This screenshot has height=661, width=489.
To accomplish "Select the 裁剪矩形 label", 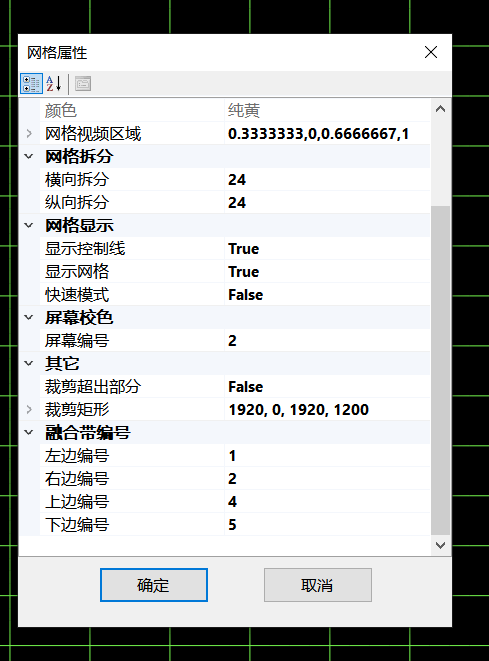I will 77,409.
